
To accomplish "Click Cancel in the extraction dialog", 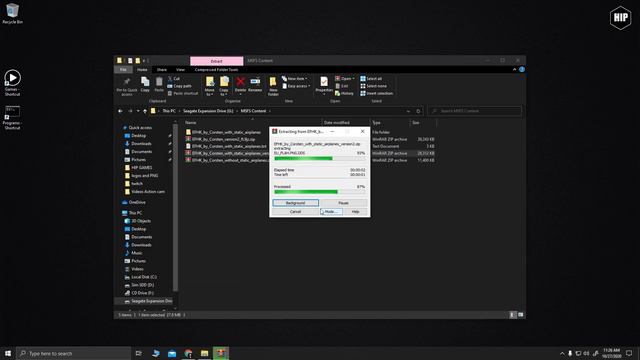I will [x=296, y=212].
